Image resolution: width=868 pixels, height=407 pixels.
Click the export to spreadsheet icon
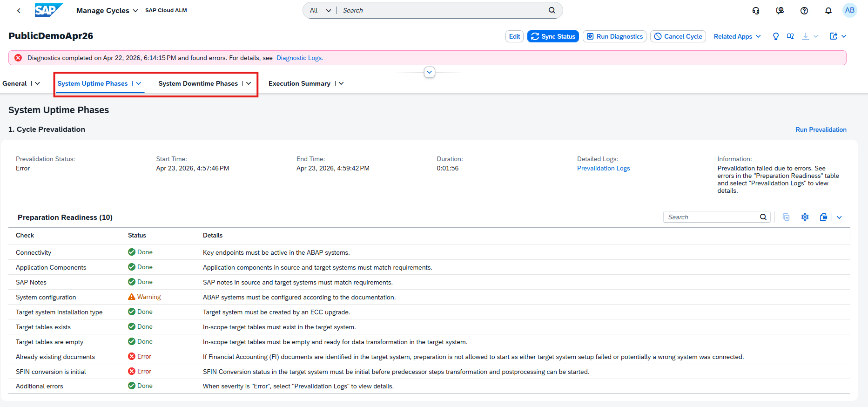coord(824,217)
